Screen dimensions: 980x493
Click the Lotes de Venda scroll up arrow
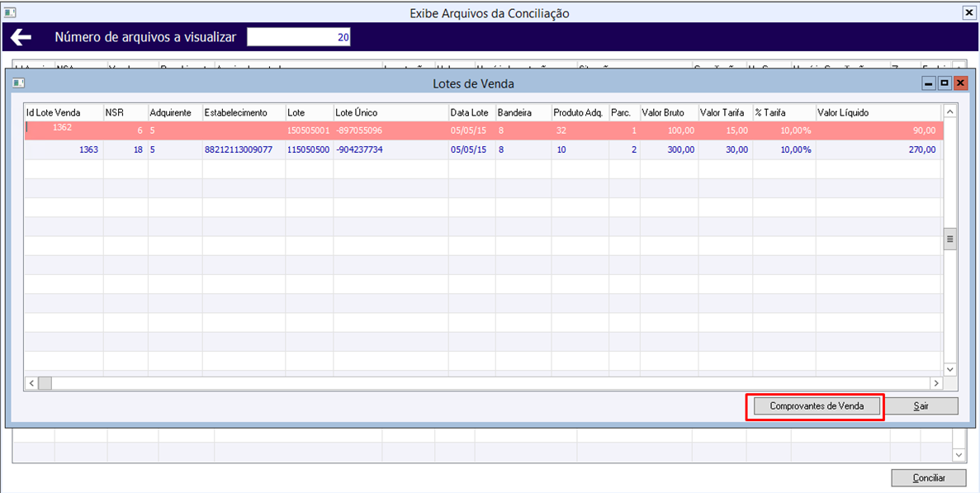click(950, 111)
